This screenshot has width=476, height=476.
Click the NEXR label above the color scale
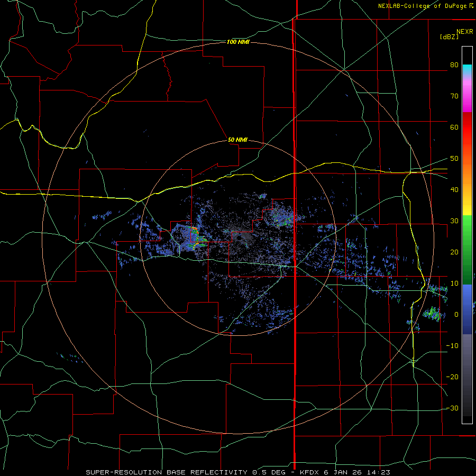464,32
